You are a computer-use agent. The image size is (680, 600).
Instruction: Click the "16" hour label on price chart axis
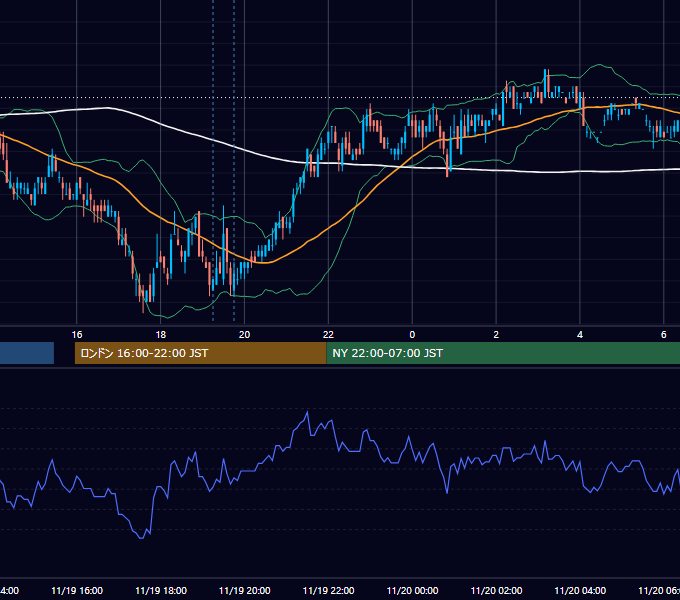pos(77,335)
